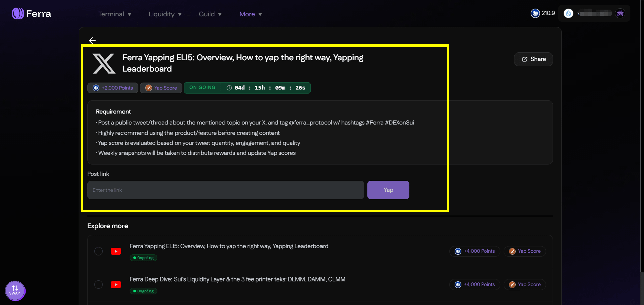Click the Yap Score badge icon under the title
Screen dimensions: 644x305
pyautogui.click(x=149, y=88)
